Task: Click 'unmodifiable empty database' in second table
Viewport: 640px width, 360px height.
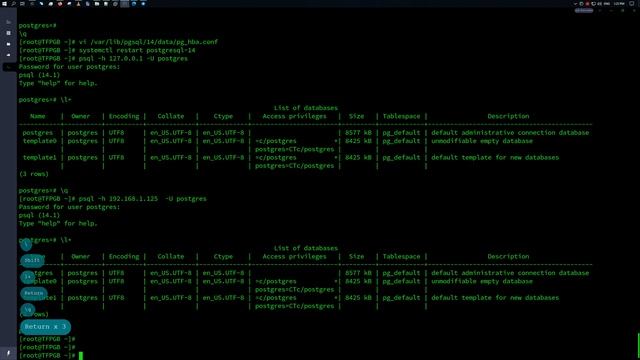Action: pos(482,281)
